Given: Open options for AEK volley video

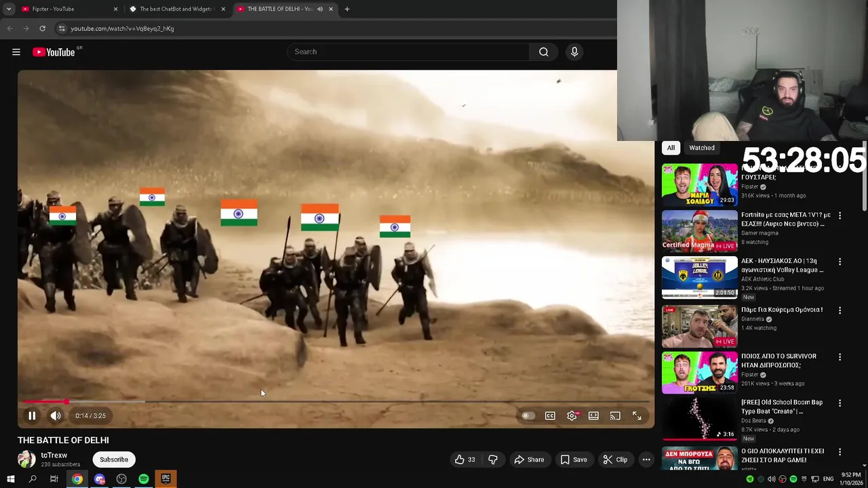Looking at the screenshot, I should point(840,262).
